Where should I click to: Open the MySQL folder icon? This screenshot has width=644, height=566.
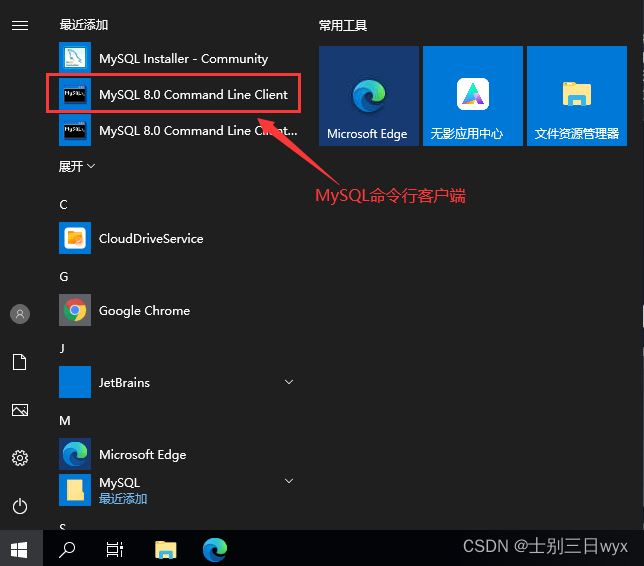tap(75, 490)
